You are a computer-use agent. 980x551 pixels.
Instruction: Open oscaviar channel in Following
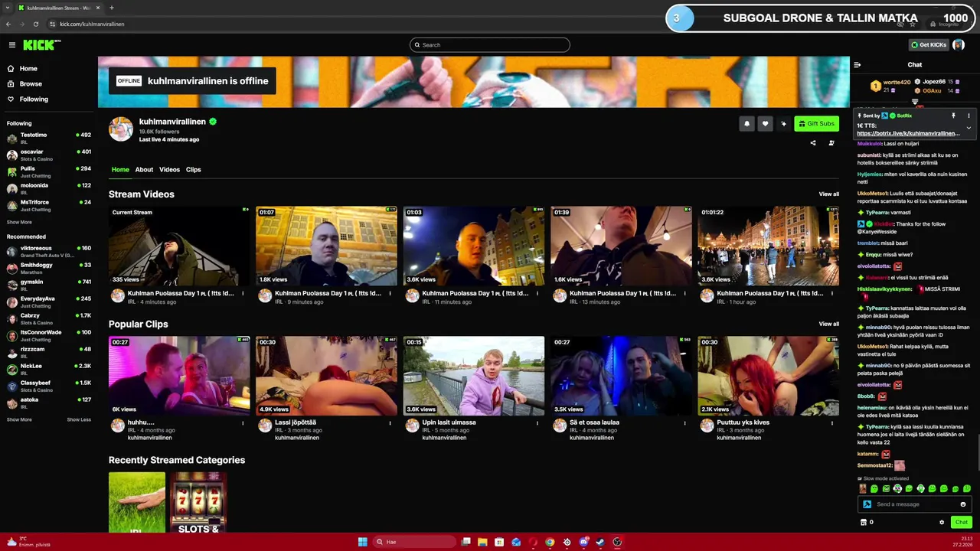[x=49, y=155]
